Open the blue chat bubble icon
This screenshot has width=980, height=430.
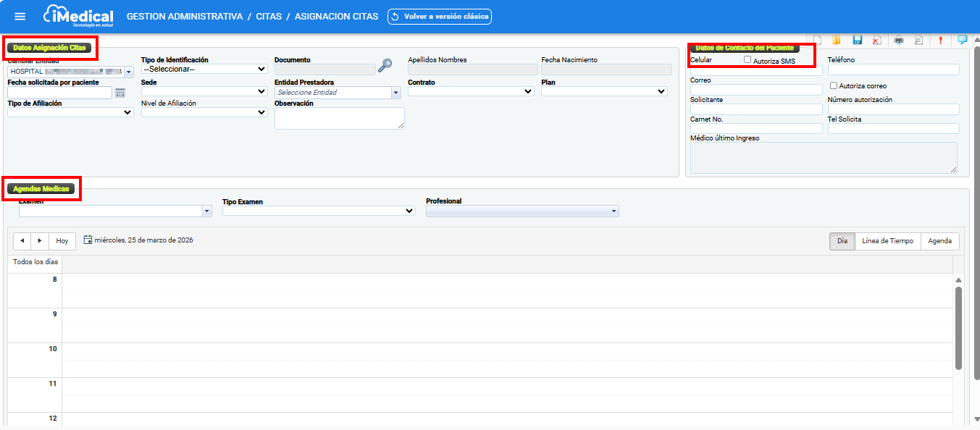963,40
